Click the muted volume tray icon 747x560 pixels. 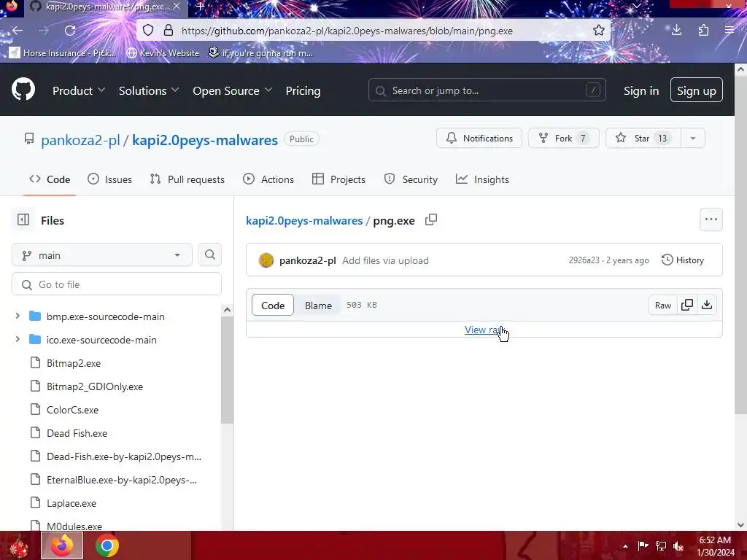click(x=678, y=546)
